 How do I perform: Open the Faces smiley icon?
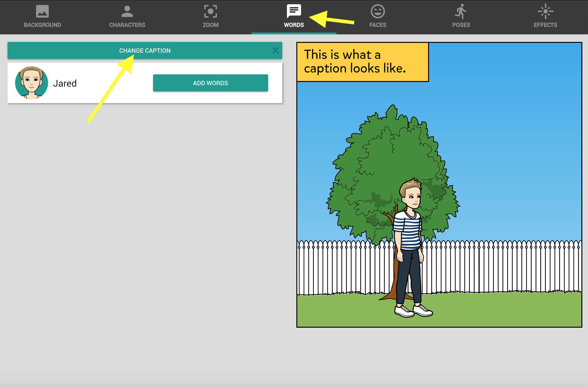click(x=377, y=11)
